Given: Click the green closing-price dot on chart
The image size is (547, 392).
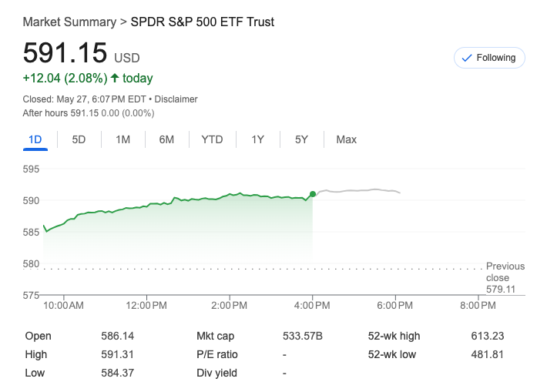Looking at the screenshot, I should [x=312, y=194].
